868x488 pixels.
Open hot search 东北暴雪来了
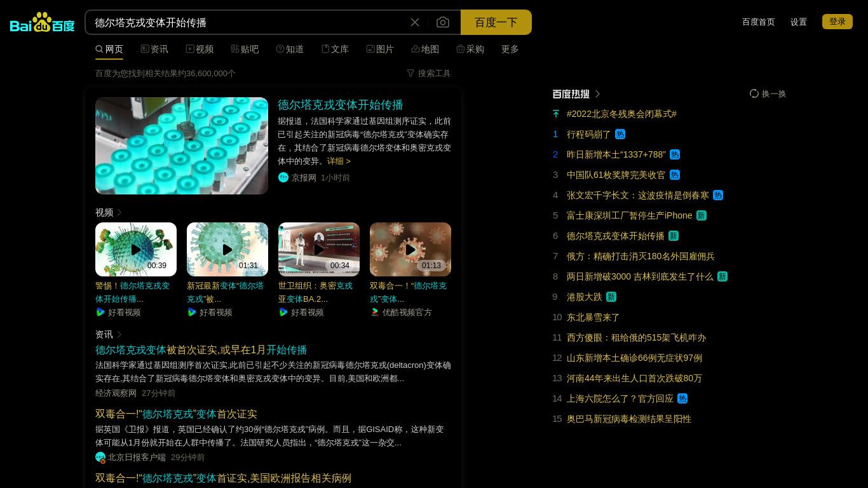tap(593, 317)
